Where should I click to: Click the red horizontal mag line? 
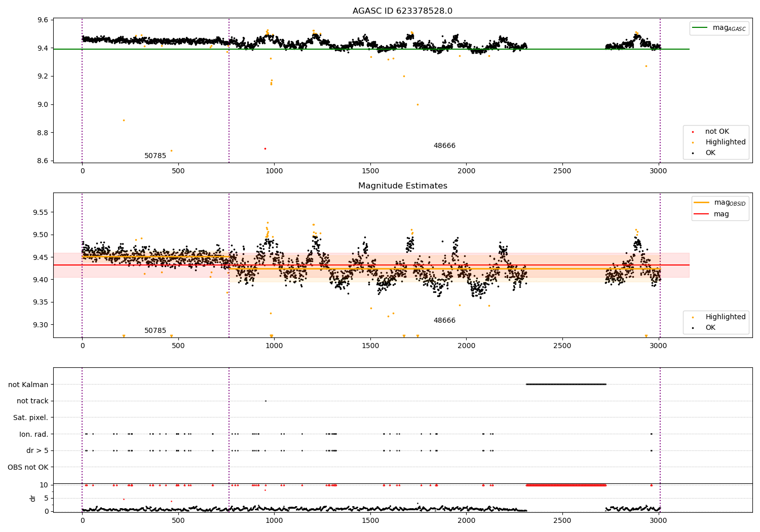tap(371, 265)
